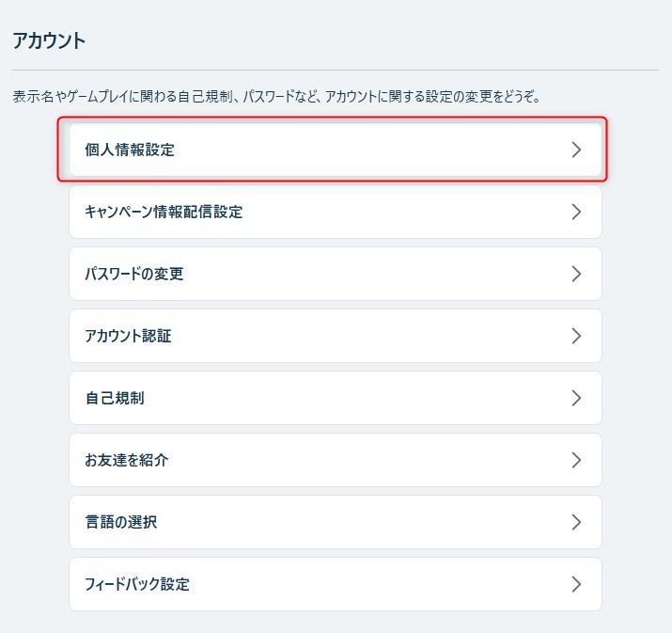Click chevron arrow on キャンペーン情報配信設定 row

pyautogui.click(x=576, y=212)
